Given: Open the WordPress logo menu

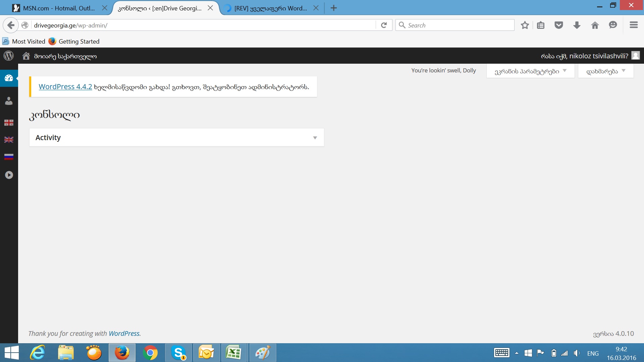Looking at the screenshot, I should 9,56.
